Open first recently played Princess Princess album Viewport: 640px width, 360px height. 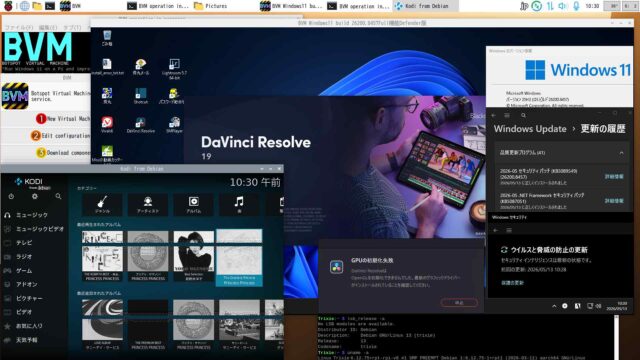click(102, 256)
